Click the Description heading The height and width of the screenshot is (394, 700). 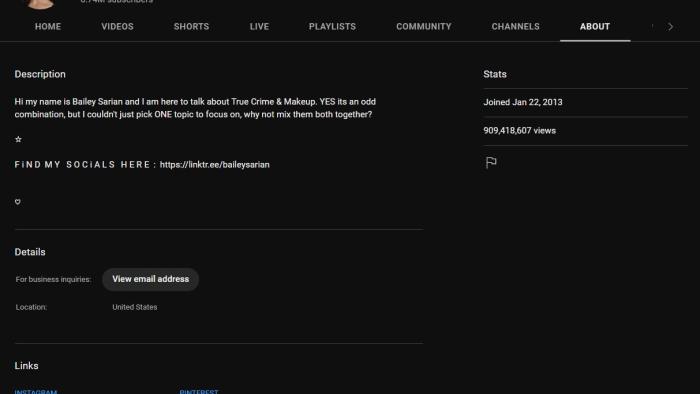40,74
